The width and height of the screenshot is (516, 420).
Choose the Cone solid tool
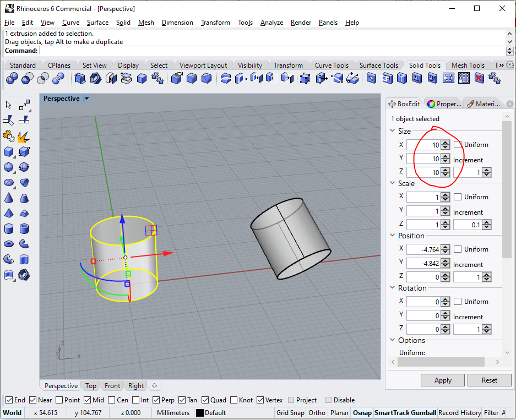(9, 198)
